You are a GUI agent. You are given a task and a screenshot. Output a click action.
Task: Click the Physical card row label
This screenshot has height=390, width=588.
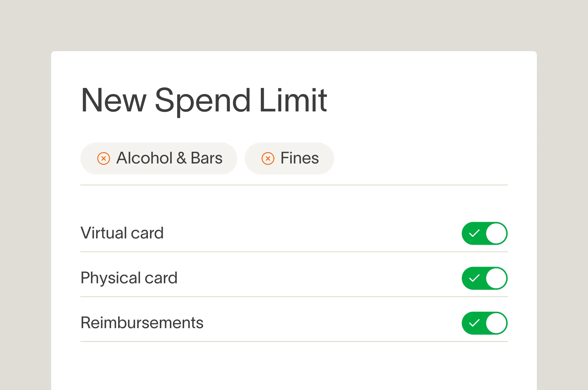point(129,278)
